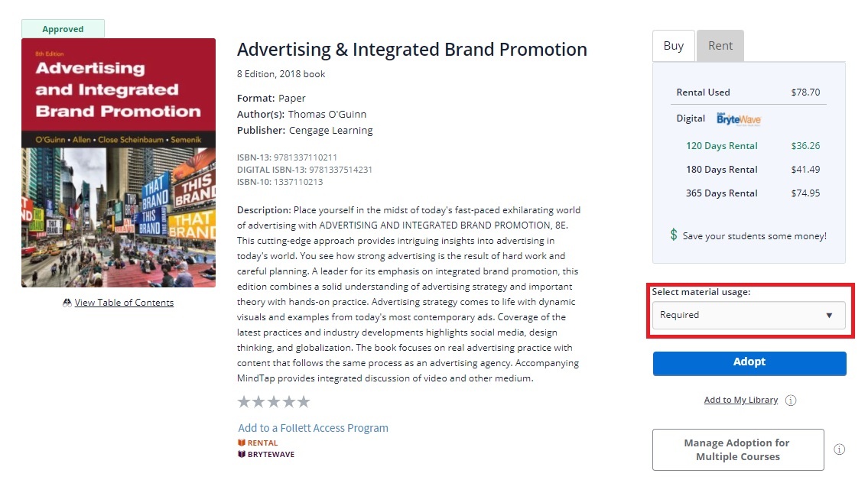Click the info icon next to Add to My Library
This screenshot has width=868, height=493.
pyautogui.click(x=791, y=400)
